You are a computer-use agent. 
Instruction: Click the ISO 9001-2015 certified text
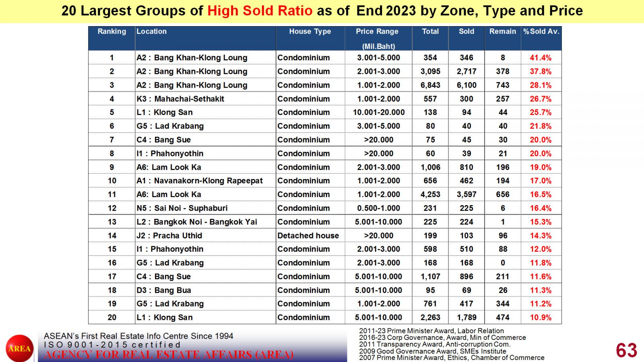tap(112, 345)
